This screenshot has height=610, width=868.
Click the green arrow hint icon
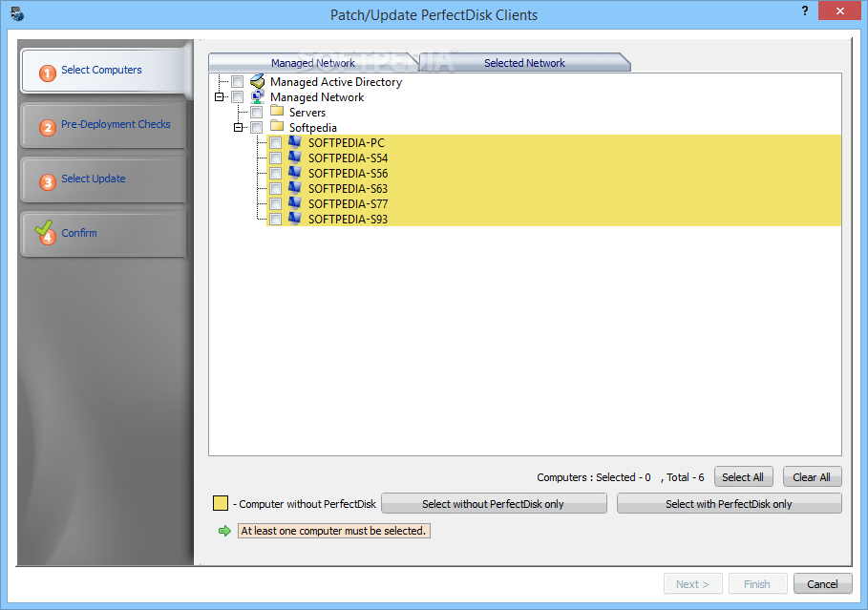click(x=224, y=531)
